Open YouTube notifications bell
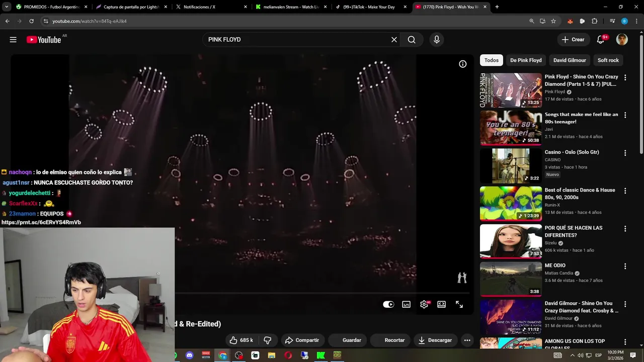The height and width of the screenshot is (362, 644). point(601,40)
